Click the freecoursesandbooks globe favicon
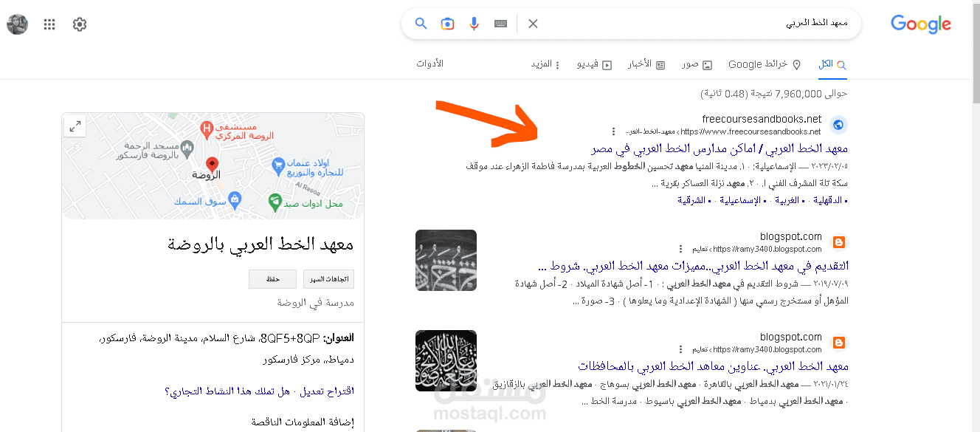The height and width of the screenshot is (432, 980). (x=838, y=125)
